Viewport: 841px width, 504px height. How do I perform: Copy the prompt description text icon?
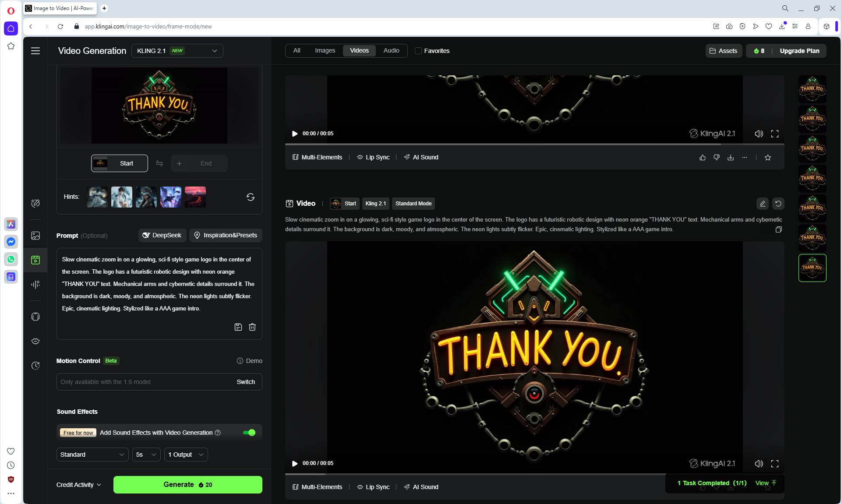(x=778, y=229)
